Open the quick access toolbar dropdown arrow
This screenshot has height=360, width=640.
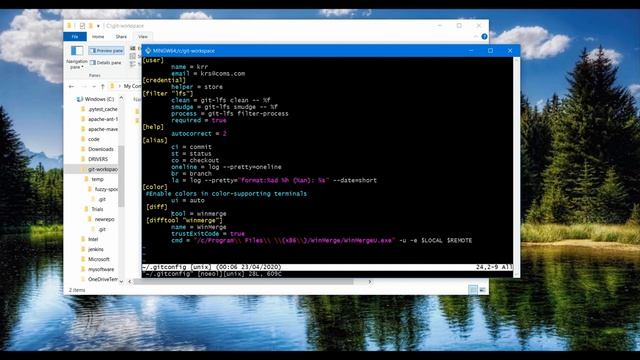tap(98, 26)
